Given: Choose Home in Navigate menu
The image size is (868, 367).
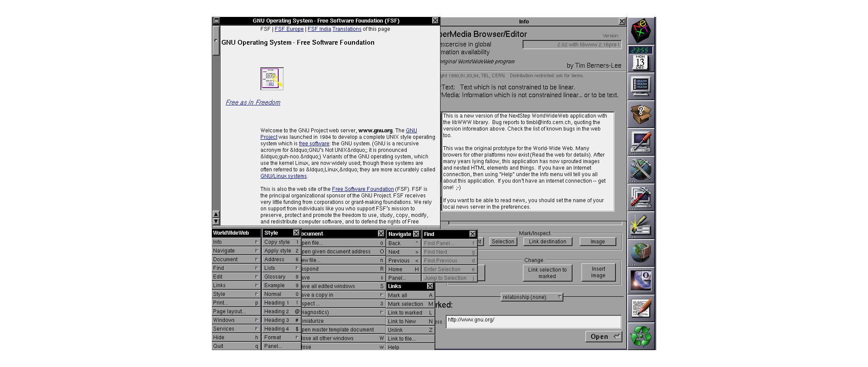Looking at the screenshot, I should point(404,269).
